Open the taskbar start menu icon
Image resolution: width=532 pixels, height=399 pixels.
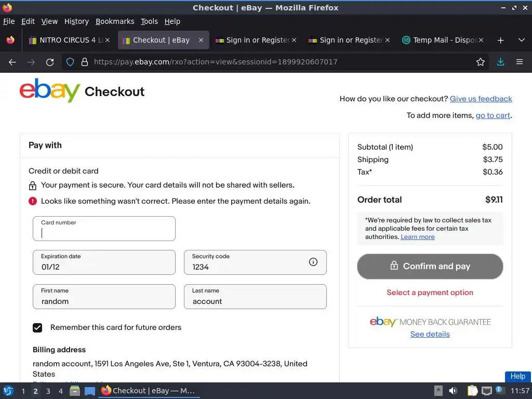(8, 391)
